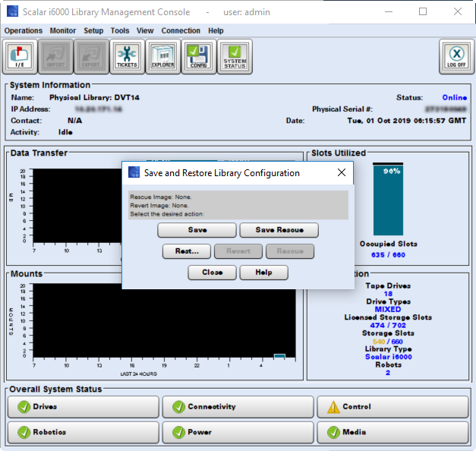Image resolution: width=476 pixels, height=451 pixels.
Task: Open the Drives system status button
Action: (84, 407)
